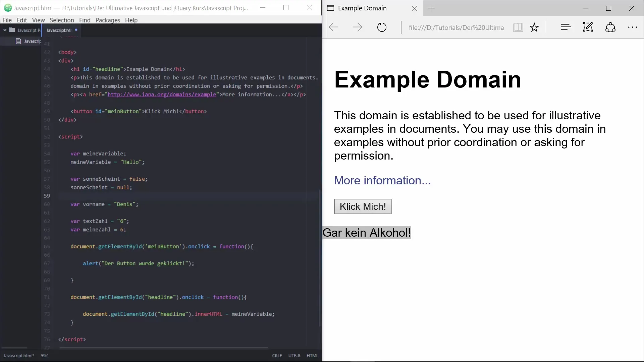644x362 pixels.
Task: Click modified dot on Javascript.html tab
Action: (76, 30)
